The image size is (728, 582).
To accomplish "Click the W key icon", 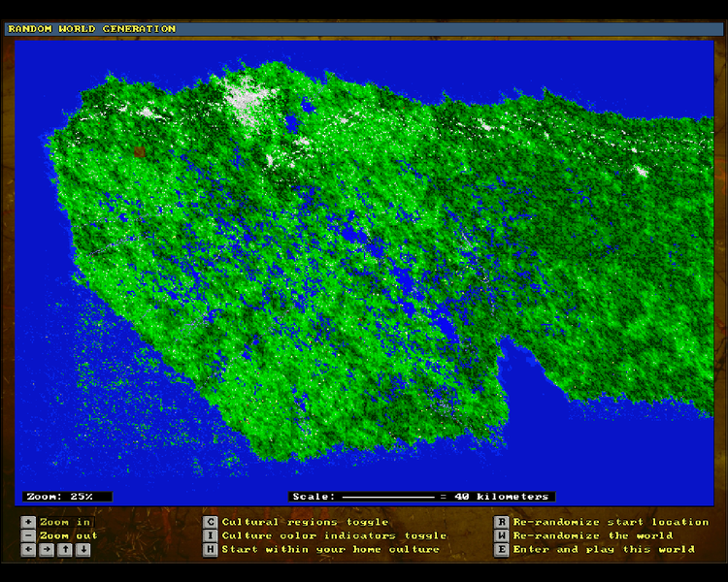I will [x=501, y=535].
